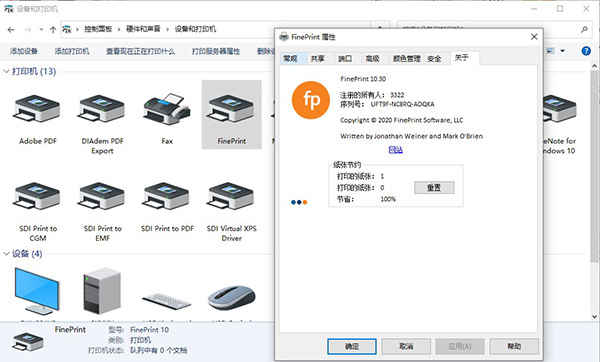Open the recent locations dropdown arrow

41,29
